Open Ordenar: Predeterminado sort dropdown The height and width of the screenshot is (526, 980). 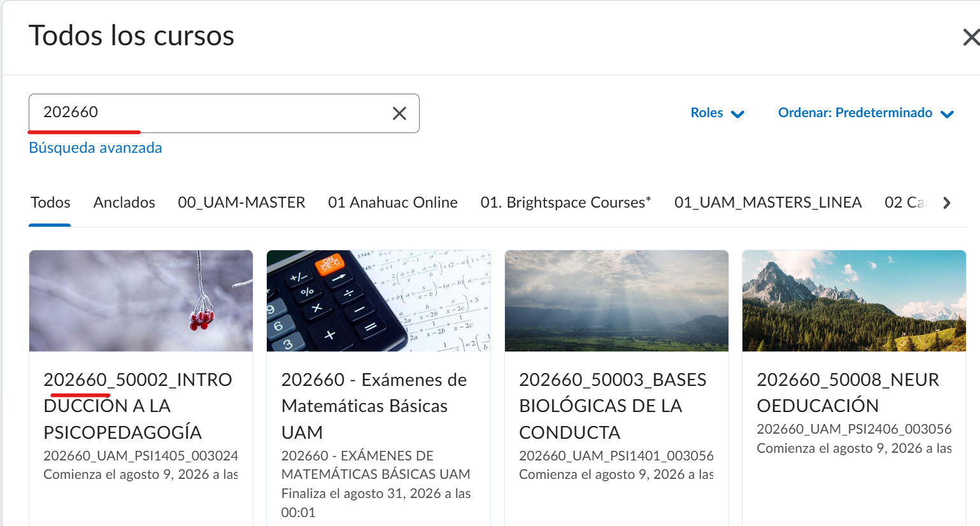point(866,113)
